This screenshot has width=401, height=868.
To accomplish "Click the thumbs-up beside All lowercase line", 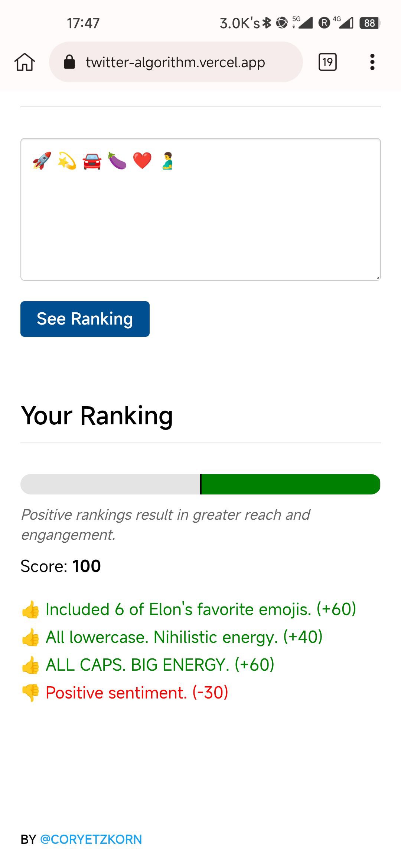I will tap(30, 637).
